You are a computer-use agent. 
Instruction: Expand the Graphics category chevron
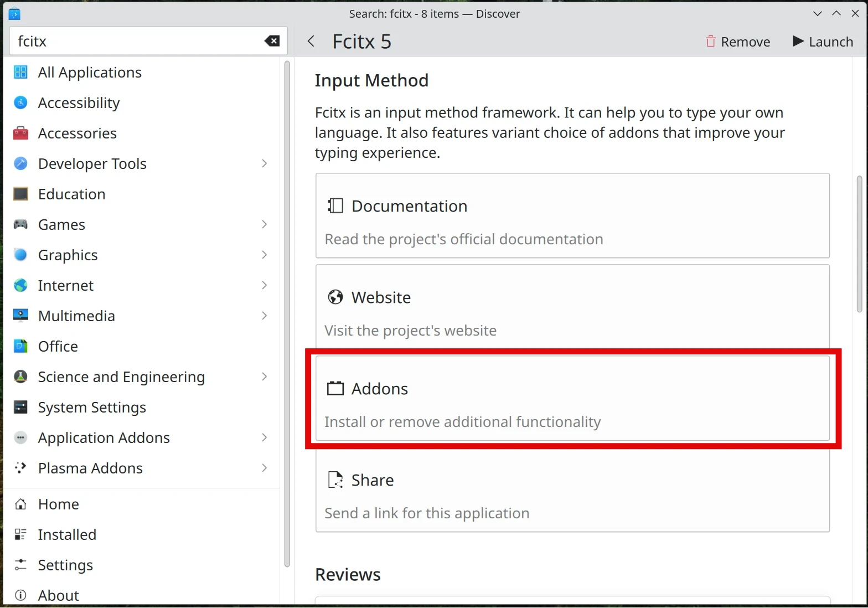tap(264, 255)
